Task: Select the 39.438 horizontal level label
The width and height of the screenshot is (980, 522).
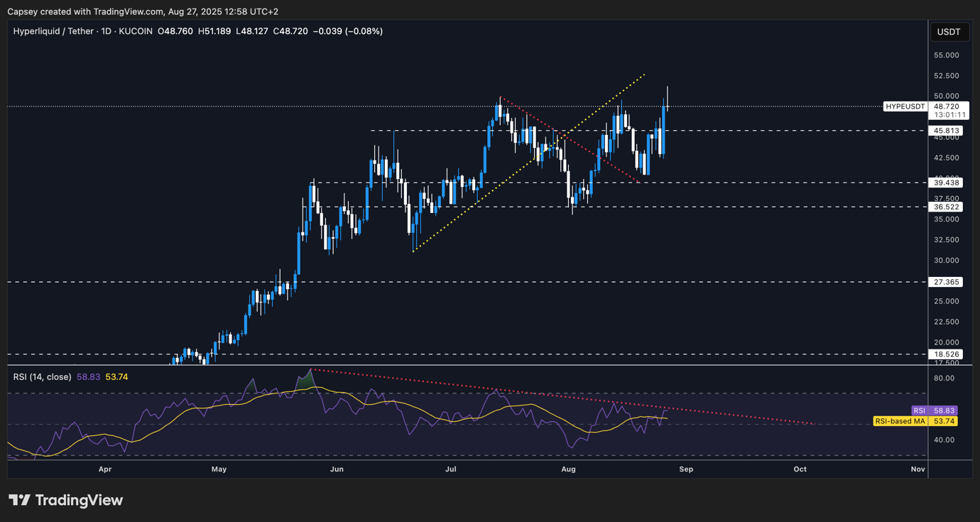Action: coord(947,183)
